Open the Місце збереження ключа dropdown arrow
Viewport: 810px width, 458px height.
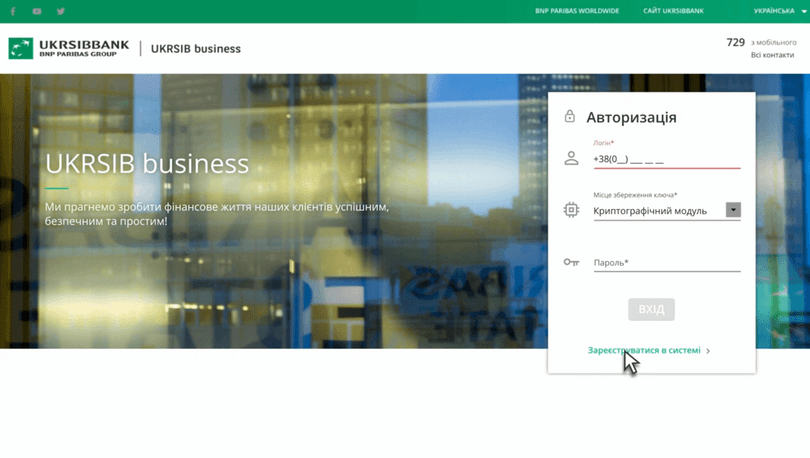click(x=733, y=210)
